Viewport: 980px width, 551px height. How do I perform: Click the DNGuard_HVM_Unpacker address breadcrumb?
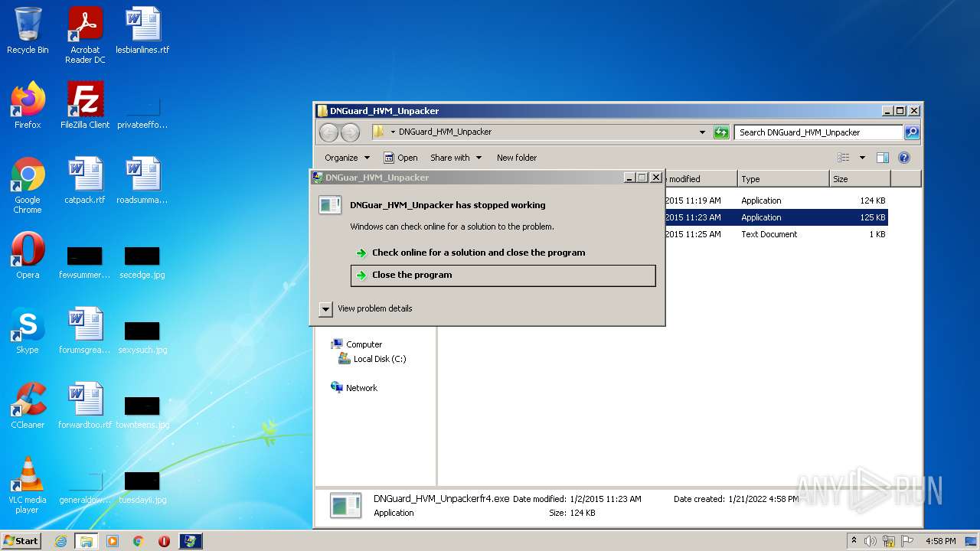click(x=445, y=132)
